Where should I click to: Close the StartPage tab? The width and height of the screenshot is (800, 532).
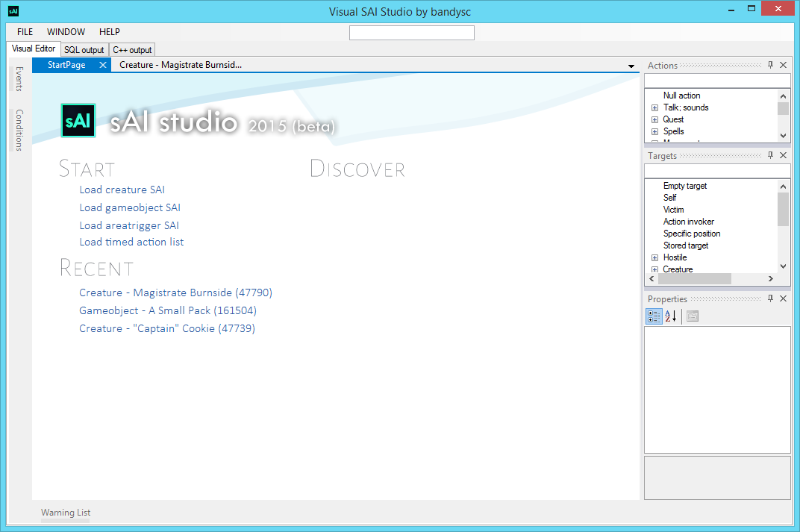[103, 65]
